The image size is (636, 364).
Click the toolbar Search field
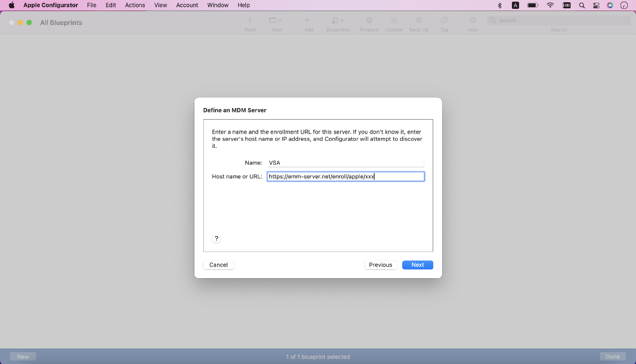[560, 20]
